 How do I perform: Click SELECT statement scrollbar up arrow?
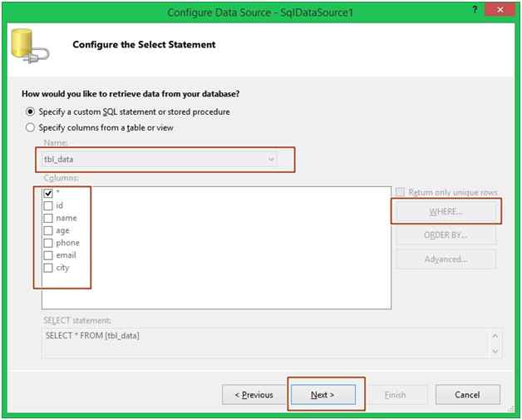(495, 336)
